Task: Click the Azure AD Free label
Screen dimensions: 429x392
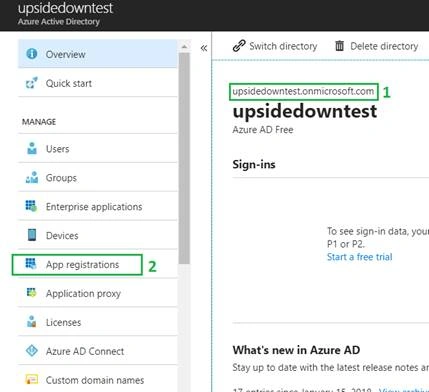Action: pos(263,129)
